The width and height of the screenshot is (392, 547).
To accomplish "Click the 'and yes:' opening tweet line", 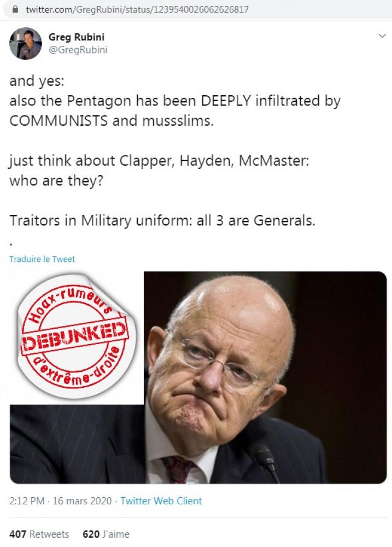I will 37,81.
